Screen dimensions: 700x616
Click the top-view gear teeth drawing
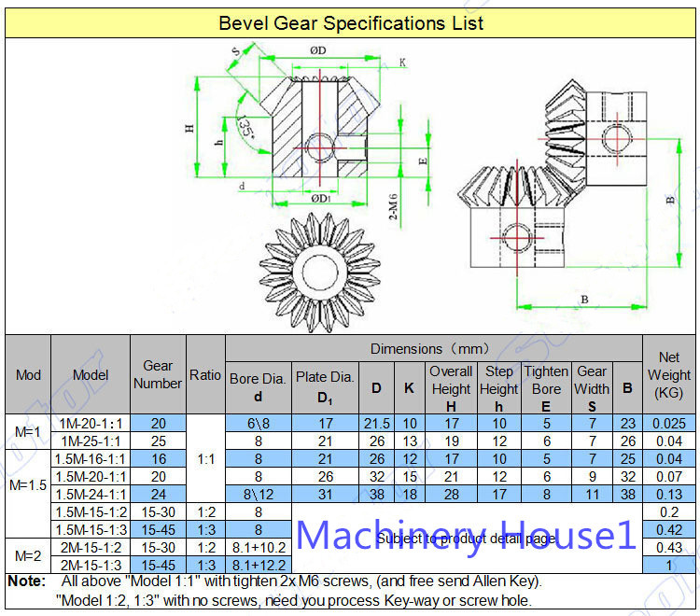point(320,273)
